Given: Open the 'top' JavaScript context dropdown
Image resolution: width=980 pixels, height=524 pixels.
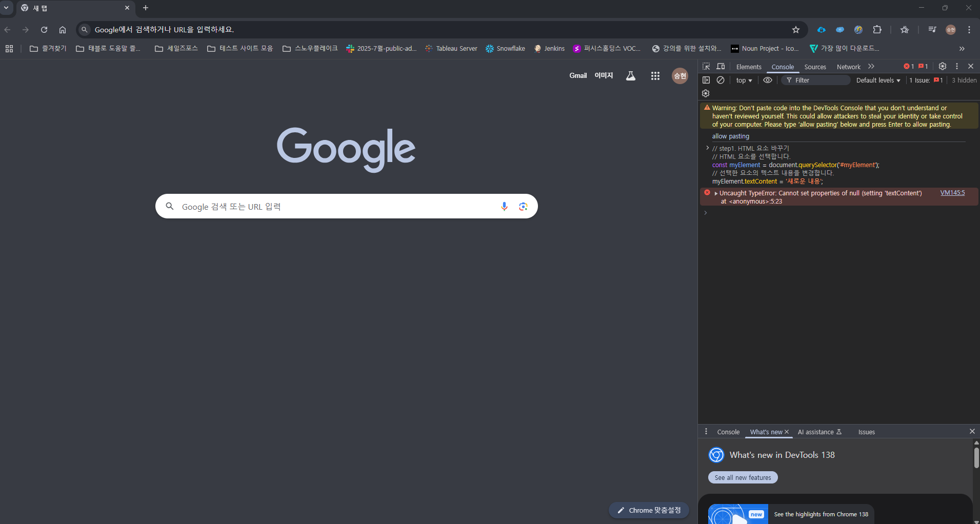Looking at the screenshot, I should [744, 80].
